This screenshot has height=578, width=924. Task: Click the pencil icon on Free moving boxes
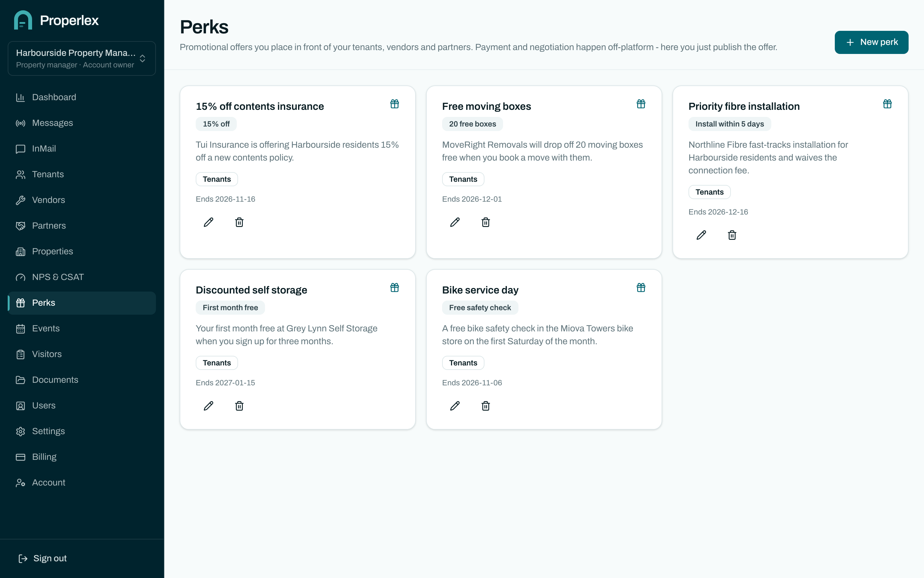tap(455, 222)
